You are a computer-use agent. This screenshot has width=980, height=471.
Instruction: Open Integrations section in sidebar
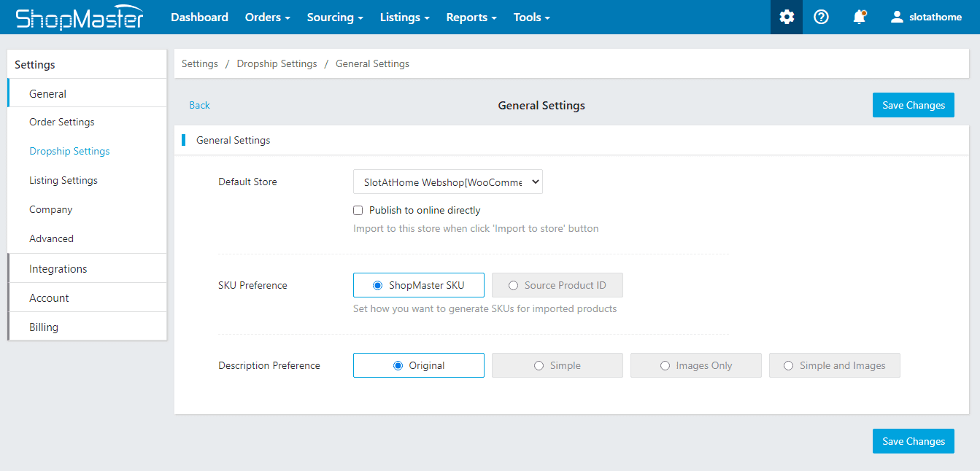(x=58, y=268)
